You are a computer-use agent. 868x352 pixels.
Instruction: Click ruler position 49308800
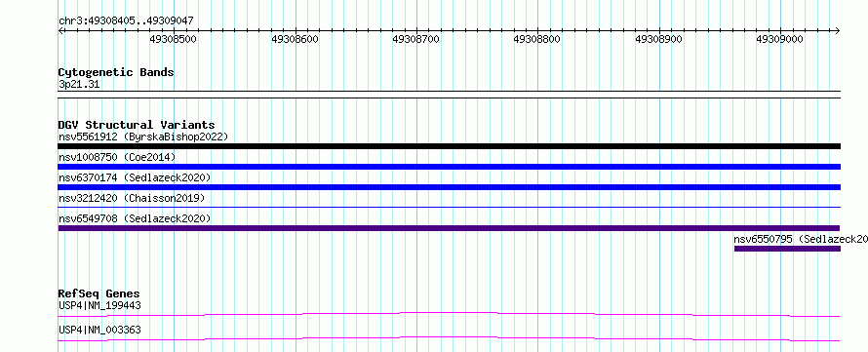point(538,39)
